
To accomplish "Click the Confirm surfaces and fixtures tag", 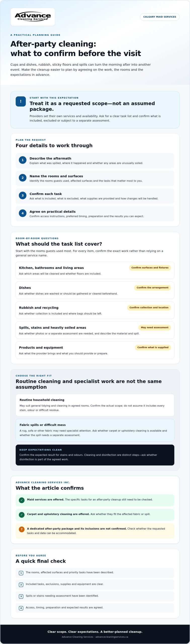I will coord(150,268).
